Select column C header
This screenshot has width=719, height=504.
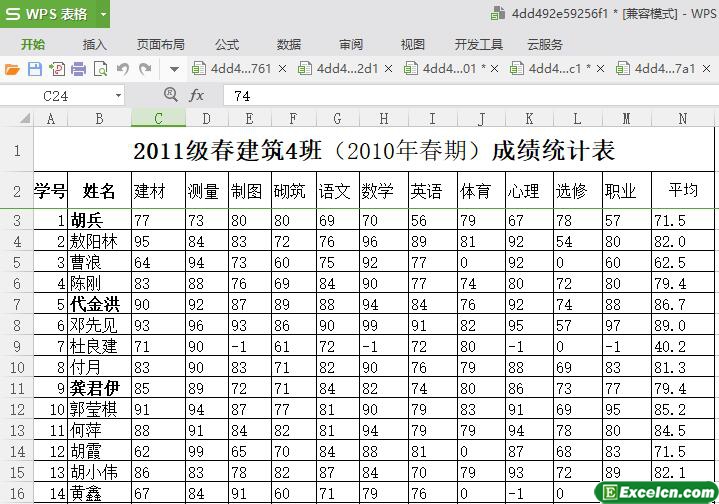coord(158,119)
